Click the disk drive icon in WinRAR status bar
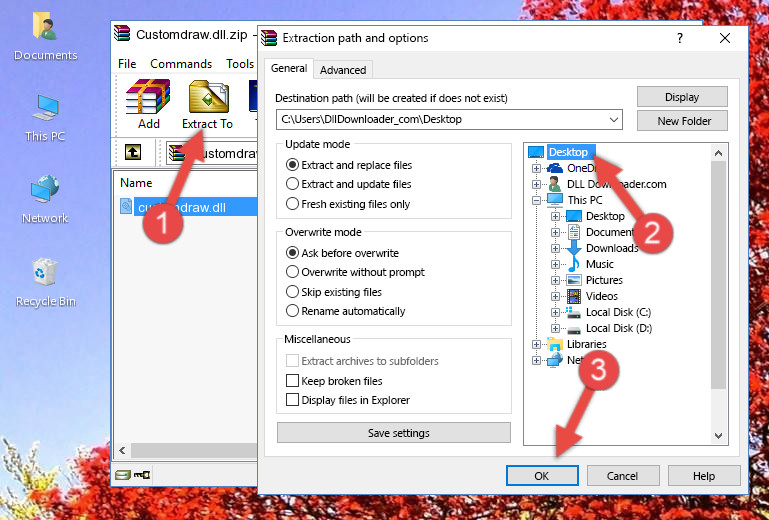This screenshot has width=769, height=520. [x=123, y=474]
